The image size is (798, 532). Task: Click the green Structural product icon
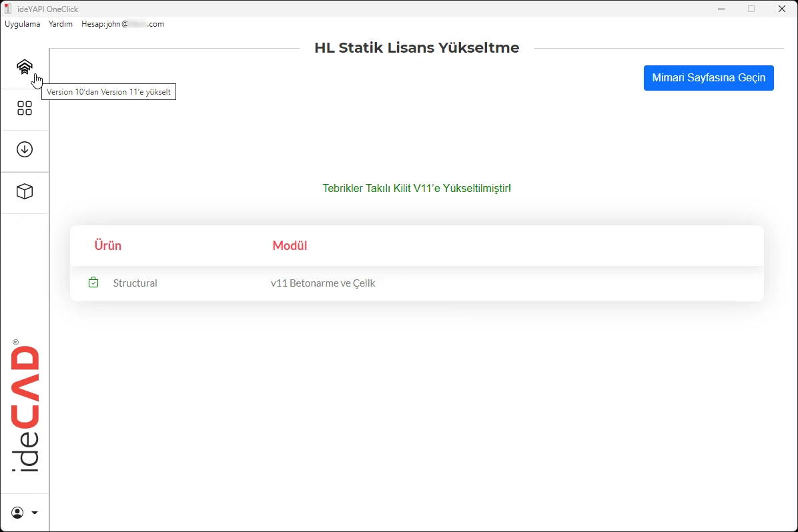(x=93, y=282)
